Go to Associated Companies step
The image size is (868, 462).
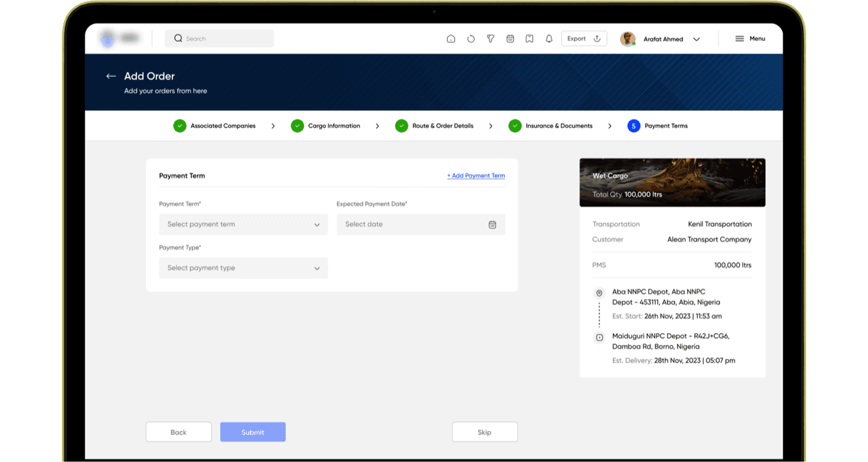[x=223, y=126]
